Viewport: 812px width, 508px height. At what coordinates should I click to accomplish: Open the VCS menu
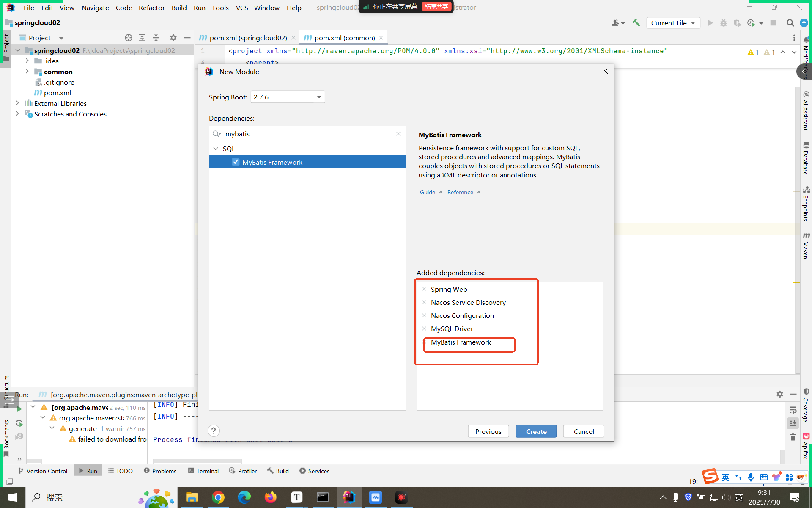pyautogui.click(x=242, y=8)
